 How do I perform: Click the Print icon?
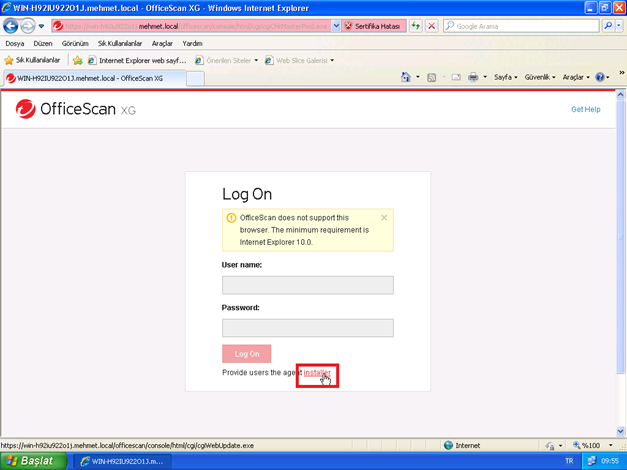pyautogui.click(x=473, y=77)
